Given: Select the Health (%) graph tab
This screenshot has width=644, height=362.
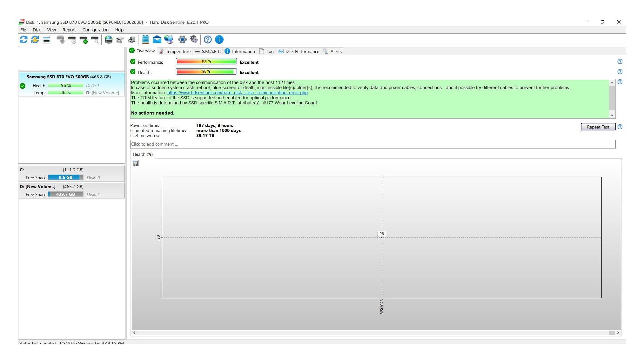Looking at the screenshot, I should pos(143,154).
